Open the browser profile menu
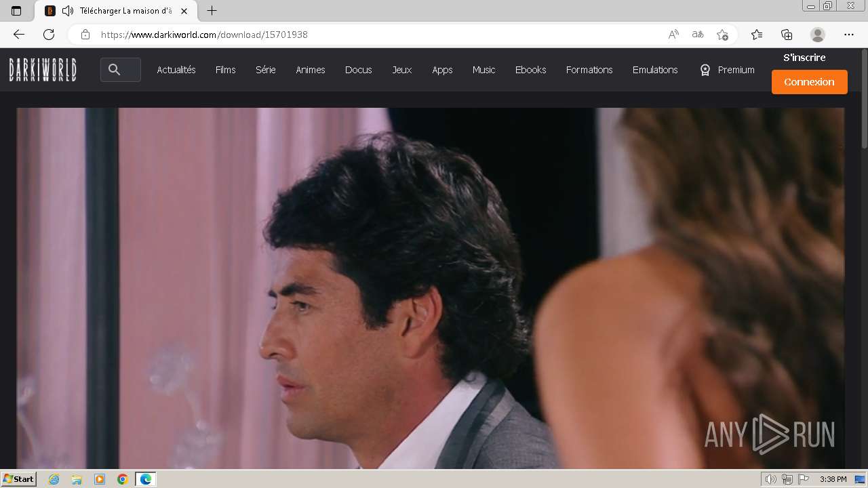 [x=818, y=35]
